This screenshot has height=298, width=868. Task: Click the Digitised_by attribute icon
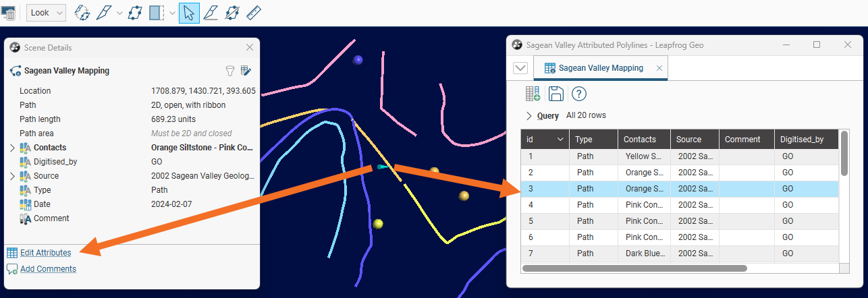[26, 162]
